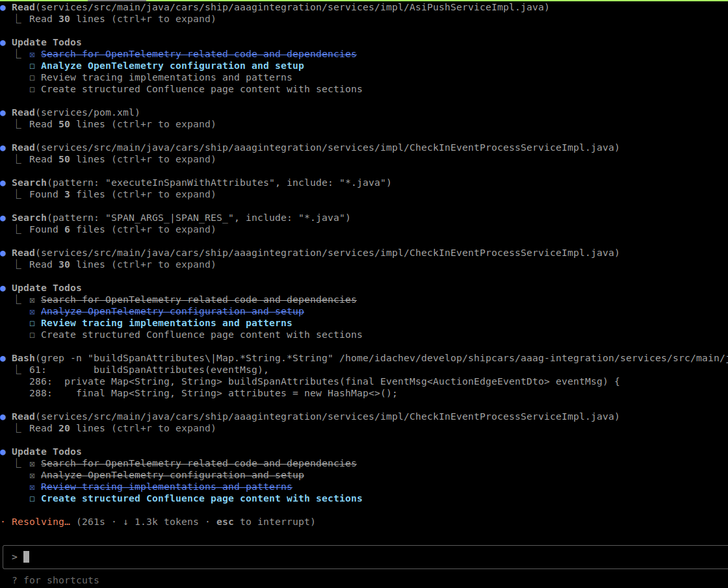Open shortcuts via the ? hint
728x588 pixels.
[14, 580]
